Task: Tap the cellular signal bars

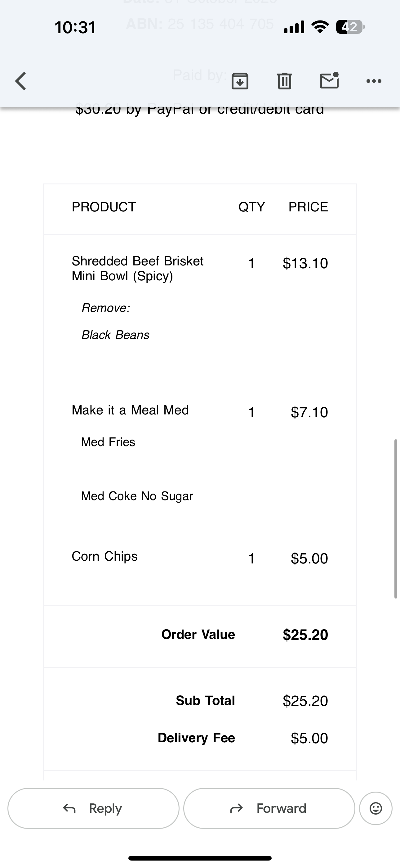Action: coord(294,27)
